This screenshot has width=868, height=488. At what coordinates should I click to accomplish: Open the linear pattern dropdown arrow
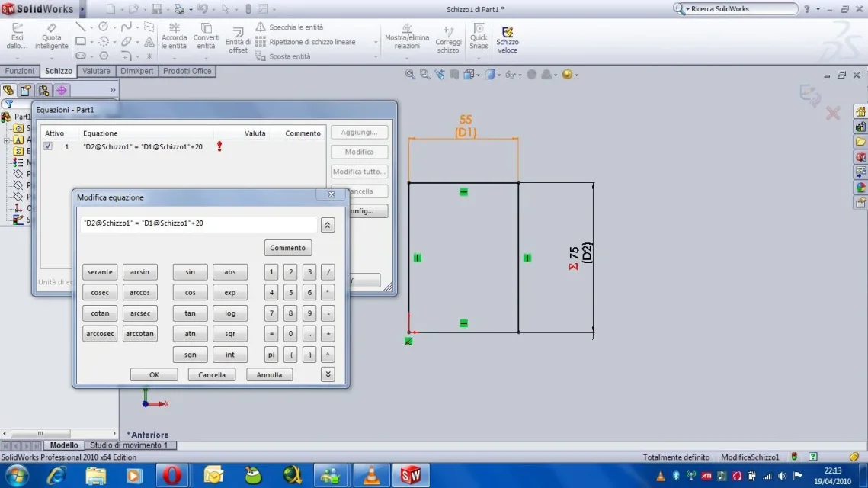[x=376, y=42]
